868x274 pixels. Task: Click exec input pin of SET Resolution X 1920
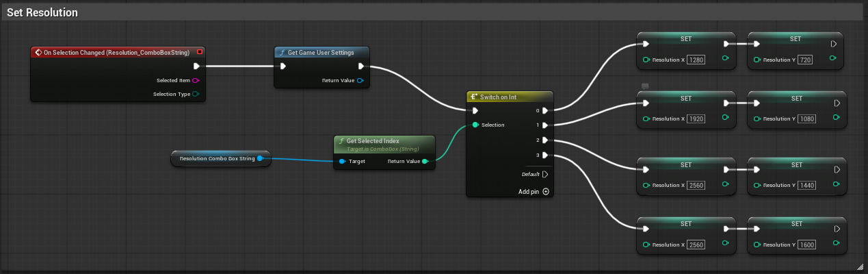(646, 103)
